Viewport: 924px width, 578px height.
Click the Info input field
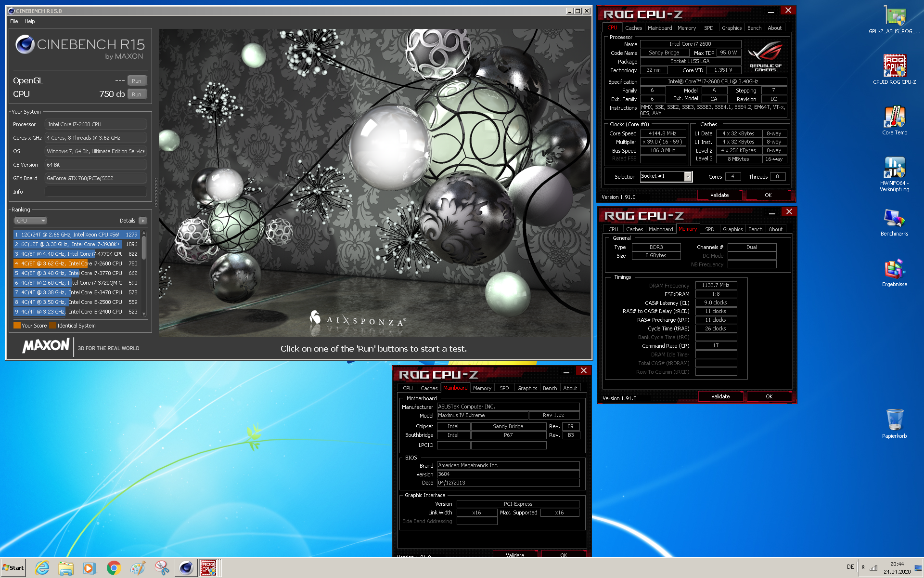click(96, 192)
